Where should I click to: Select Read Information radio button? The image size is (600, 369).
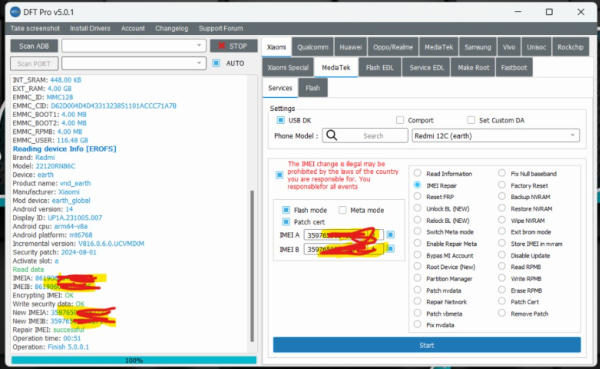pos(417,173)
